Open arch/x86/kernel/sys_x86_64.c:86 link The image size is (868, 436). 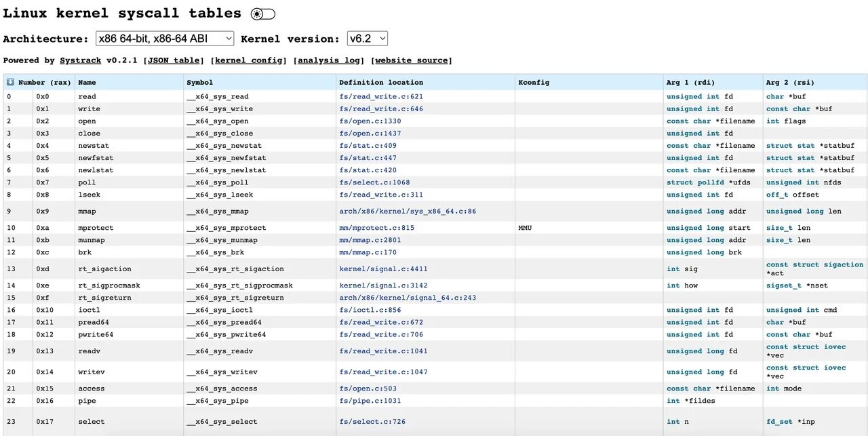point(408,211)
